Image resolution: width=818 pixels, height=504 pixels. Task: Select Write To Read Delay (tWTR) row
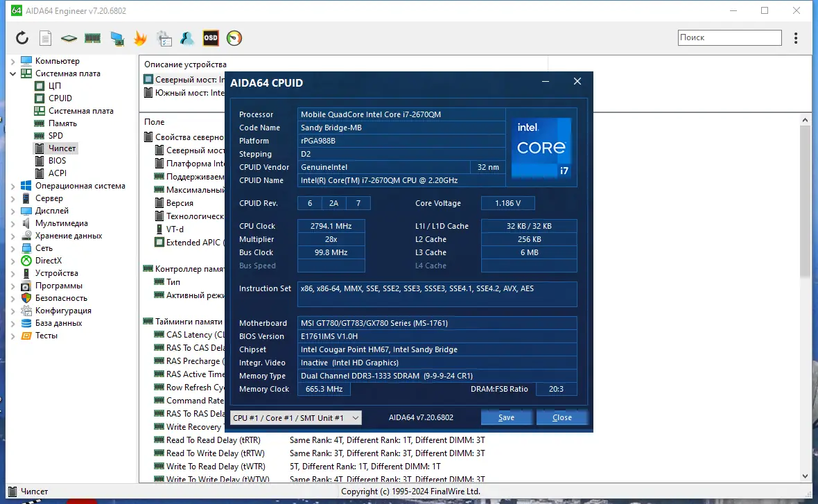(x=216, y=467)
